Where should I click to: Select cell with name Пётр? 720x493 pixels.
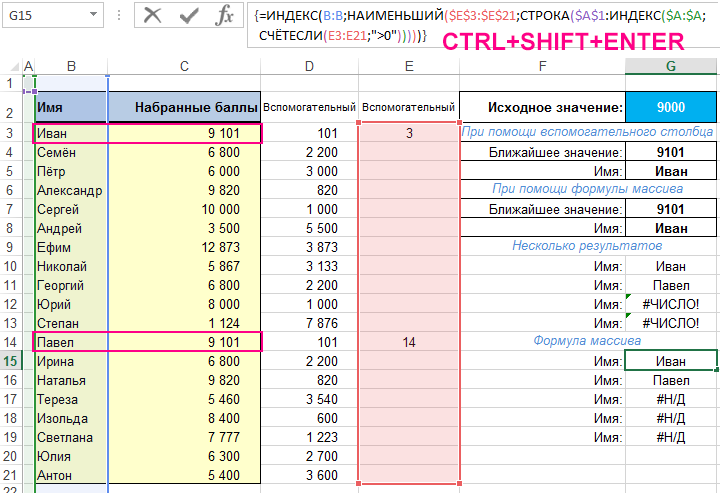[x=71, y=171]
